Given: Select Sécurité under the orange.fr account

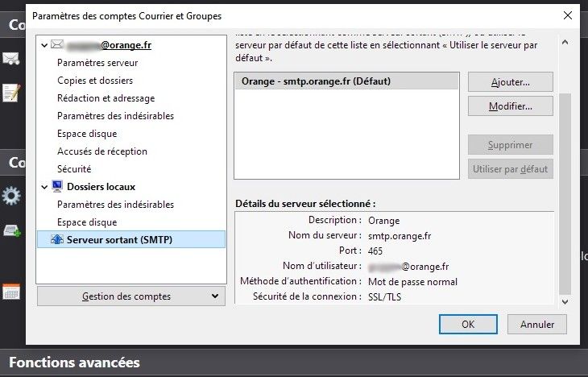Looking at the screenshot, I should (74, 169).
